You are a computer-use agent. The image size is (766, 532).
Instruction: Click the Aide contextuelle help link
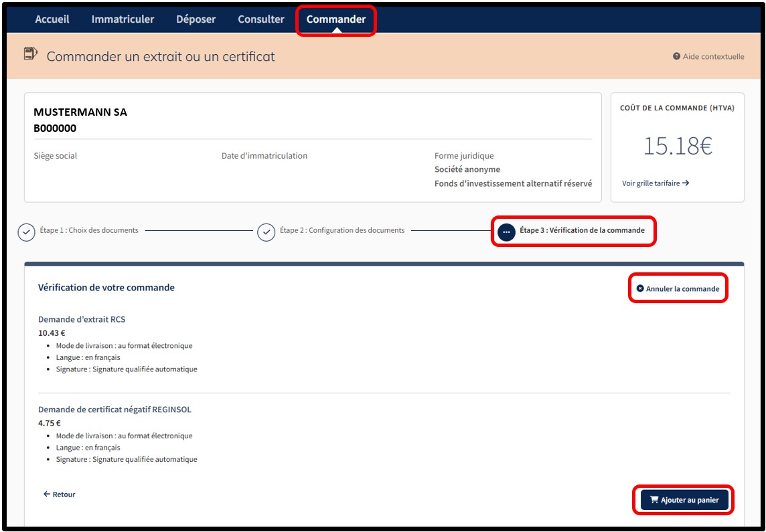point(712,57)
